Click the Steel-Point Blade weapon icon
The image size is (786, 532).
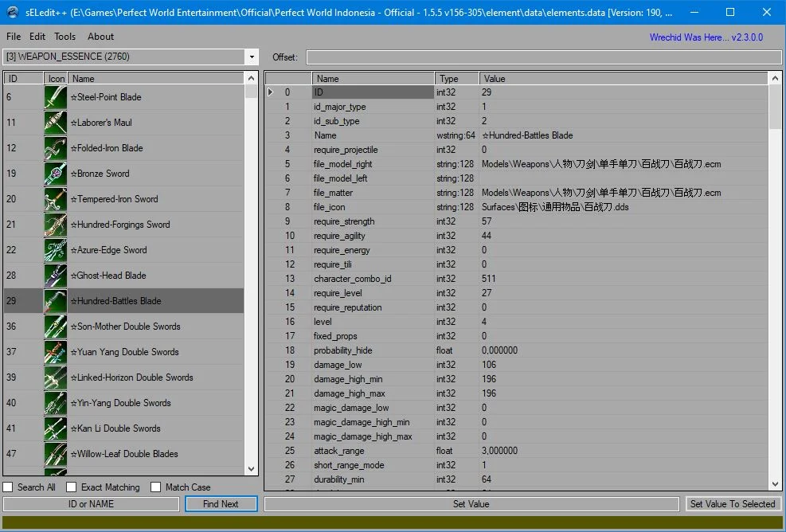point(55,97)
